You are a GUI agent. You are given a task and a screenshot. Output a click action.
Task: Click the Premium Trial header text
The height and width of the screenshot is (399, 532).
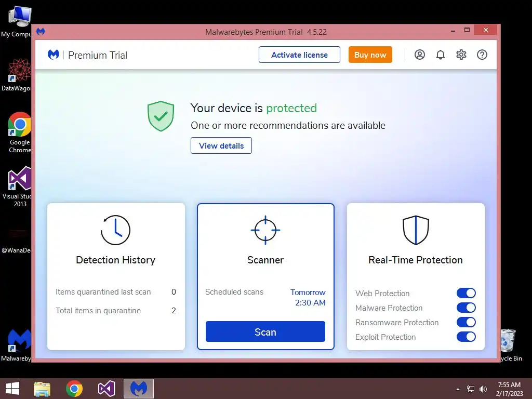(x=98, y=55)
